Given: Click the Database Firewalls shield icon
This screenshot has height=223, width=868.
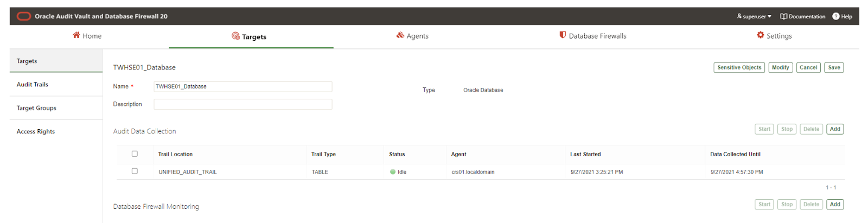Looking at the screenshot, I should 563,35.
